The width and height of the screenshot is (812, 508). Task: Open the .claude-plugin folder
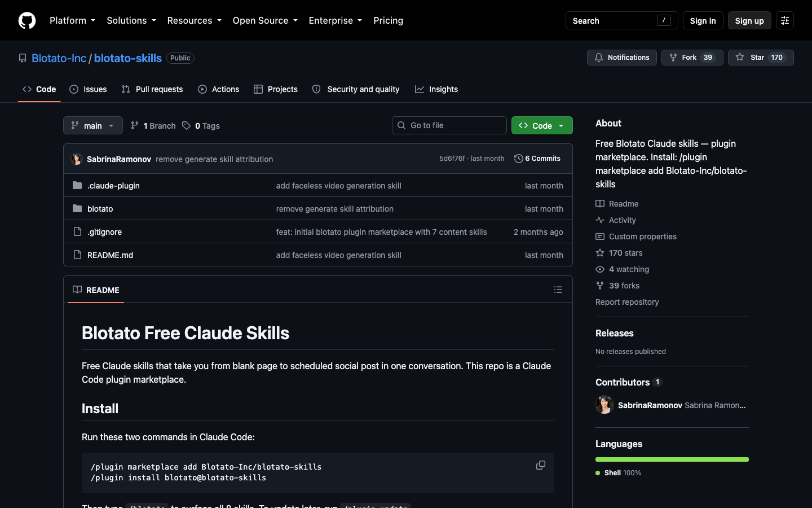(x=113, y=186)
